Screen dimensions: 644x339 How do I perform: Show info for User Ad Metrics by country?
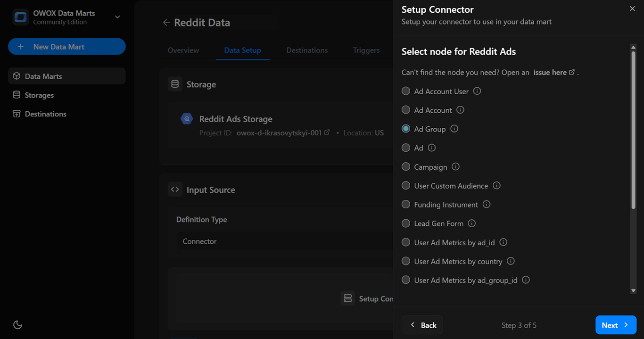click(x=511, y=261)
